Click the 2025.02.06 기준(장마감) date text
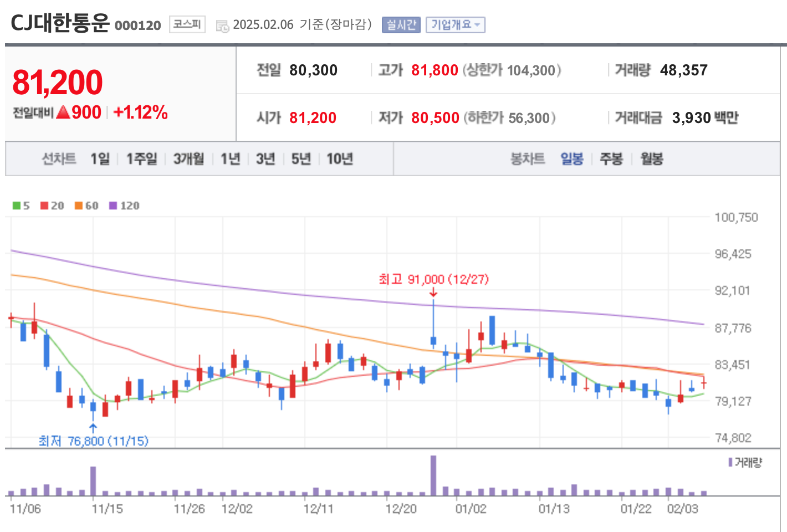 point(303,25)
